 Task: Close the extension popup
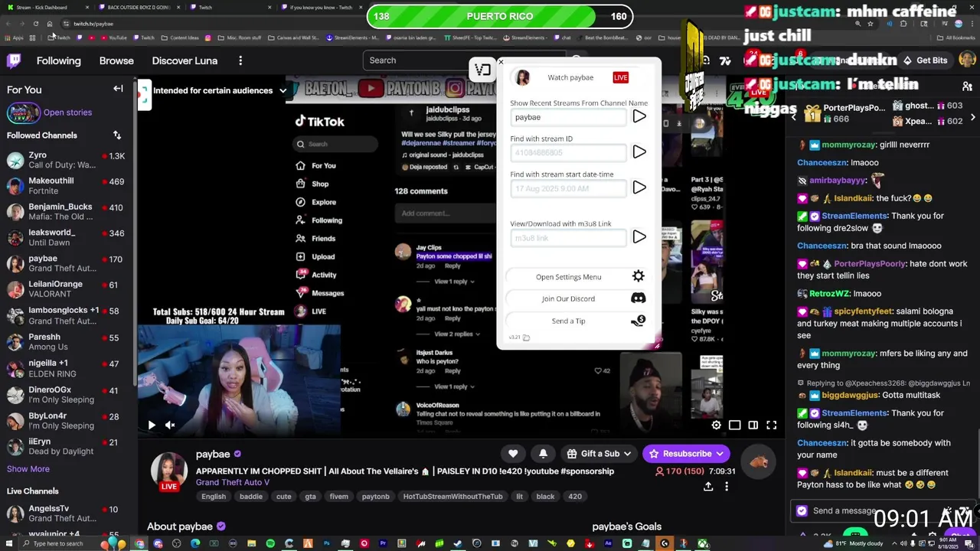point(501,62)
